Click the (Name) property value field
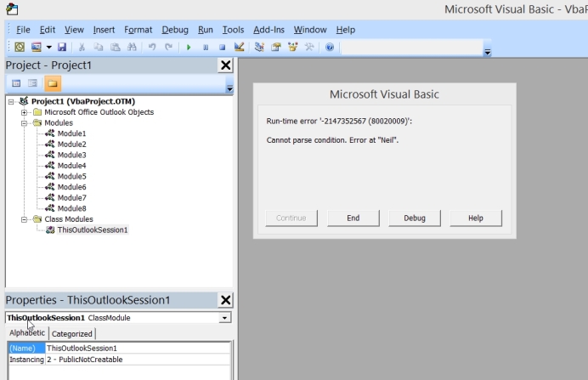 click(x=138, y=348)
